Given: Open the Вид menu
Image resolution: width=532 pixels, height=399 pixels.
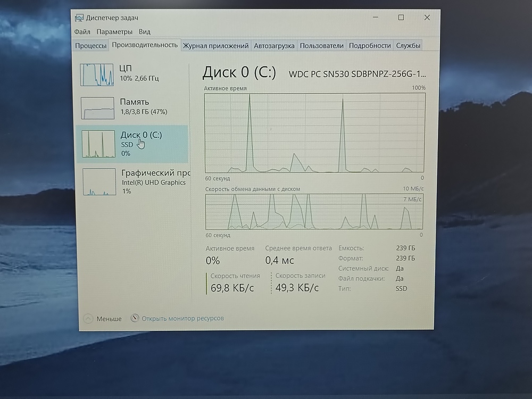Looking at the screenshot, I should (144, 32).
